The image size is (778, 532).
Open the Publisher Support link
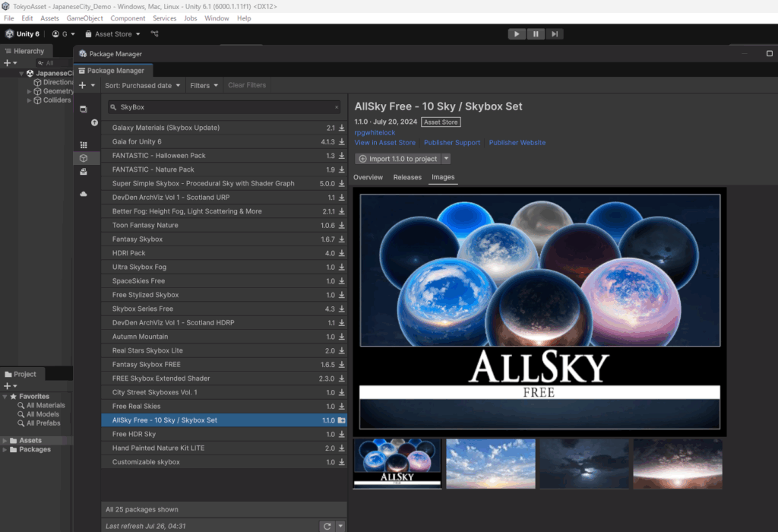(x=452, y=142)
